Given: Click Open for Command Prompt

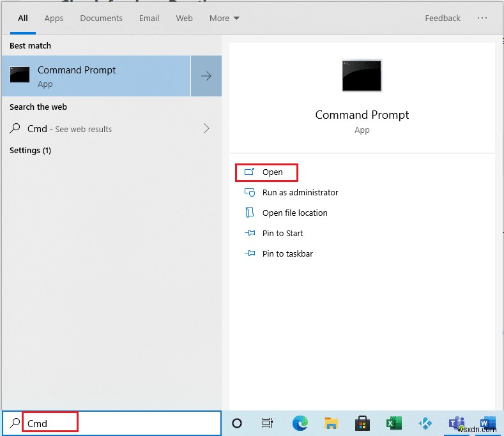Looking at the screenshot, I should coord(272,172).
